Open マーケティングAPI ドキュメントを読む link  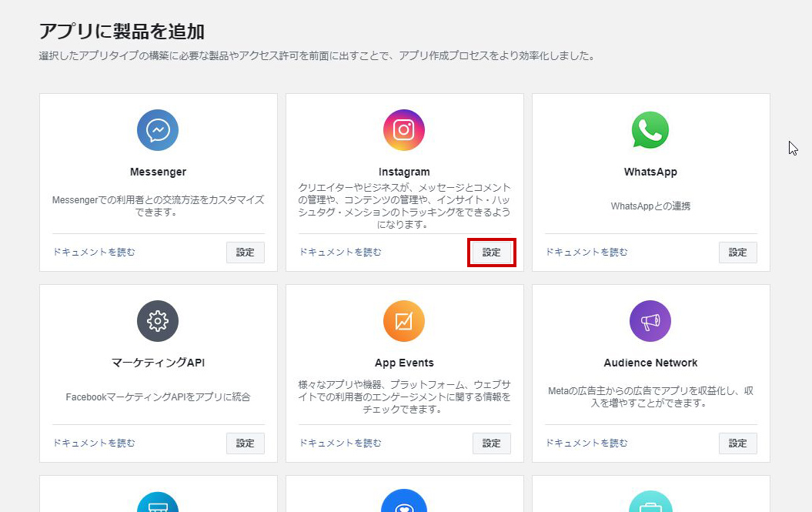coord(94,443)
